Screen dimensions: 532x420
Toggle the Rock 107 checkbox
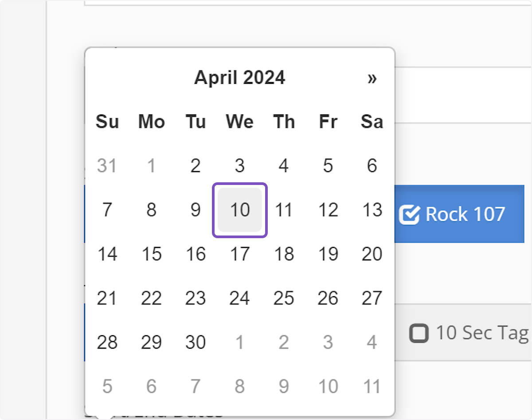(x=409, y=215)
